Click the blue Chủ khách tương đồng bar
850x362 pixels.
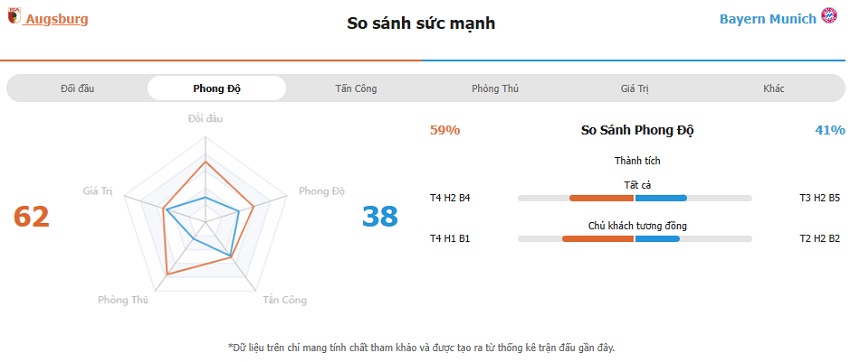click(658, 239)
